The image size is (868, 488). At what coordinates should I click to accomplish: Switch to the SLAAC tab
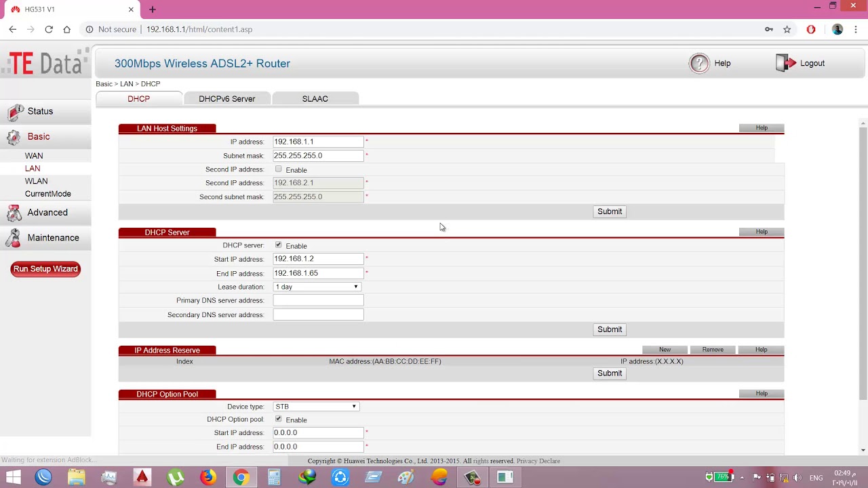(315, 99)
